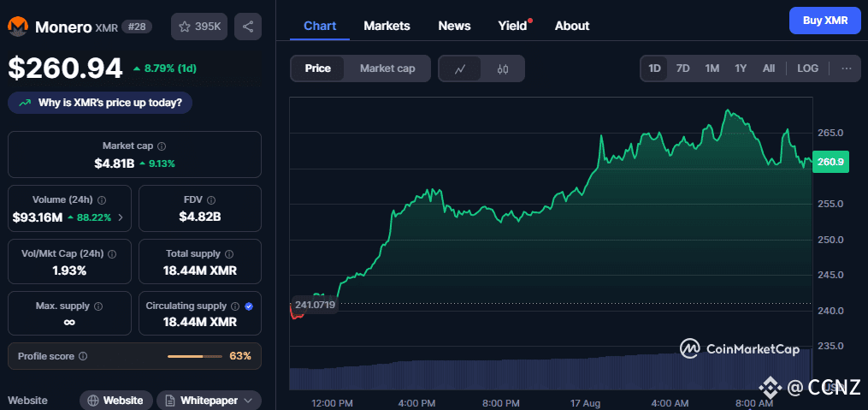Click the $93.16M volume value
This screenshot has height=410, width=868.
(38, 217)
